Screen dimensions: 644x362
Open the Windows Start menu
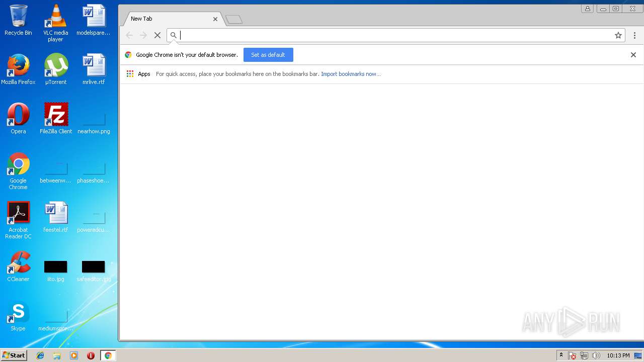[x=14, y=355]
